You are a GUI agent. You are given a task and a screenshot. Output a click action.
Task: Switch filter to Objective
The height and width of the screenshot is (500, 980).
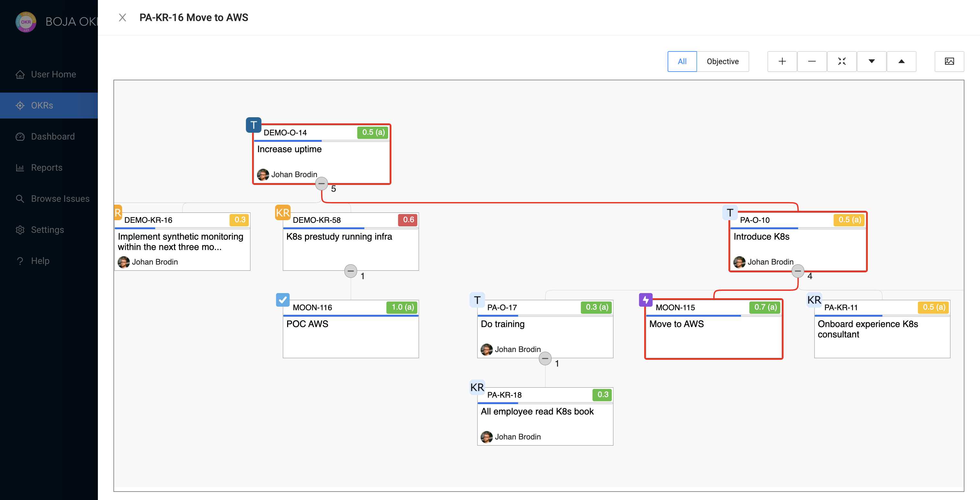pyautogui.click(x=722, y=61)
